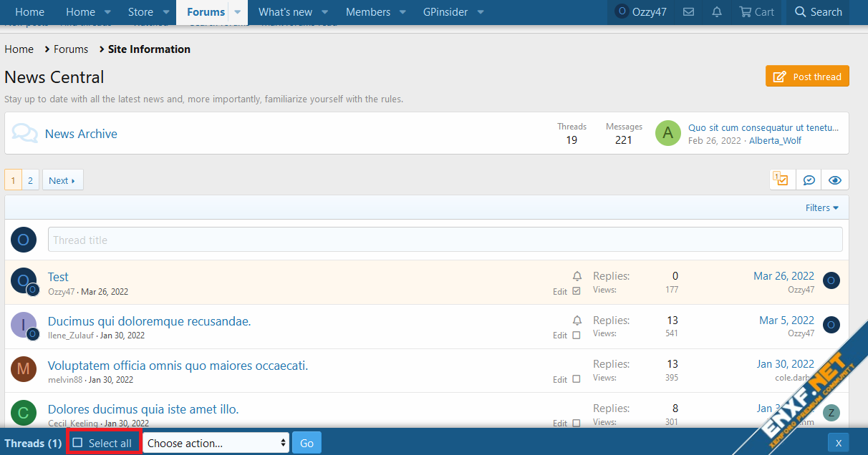Open the alerts bell in the top bar
The width and height of the screenshot is (868, 455).
717,12
